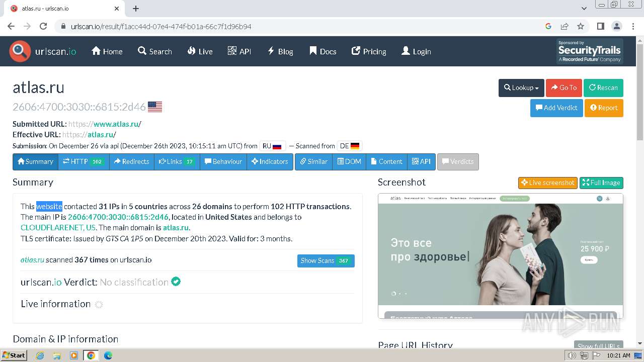
Task: Open the Similar tab
Action: (313, 161)
